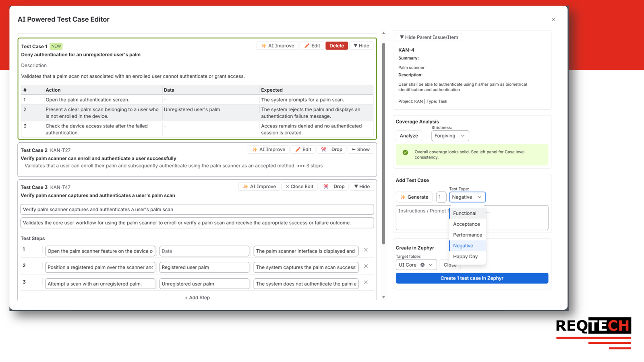The image size is (644, 362).
Task: Click Generate test case button
Action: click(x=414, y=197)
